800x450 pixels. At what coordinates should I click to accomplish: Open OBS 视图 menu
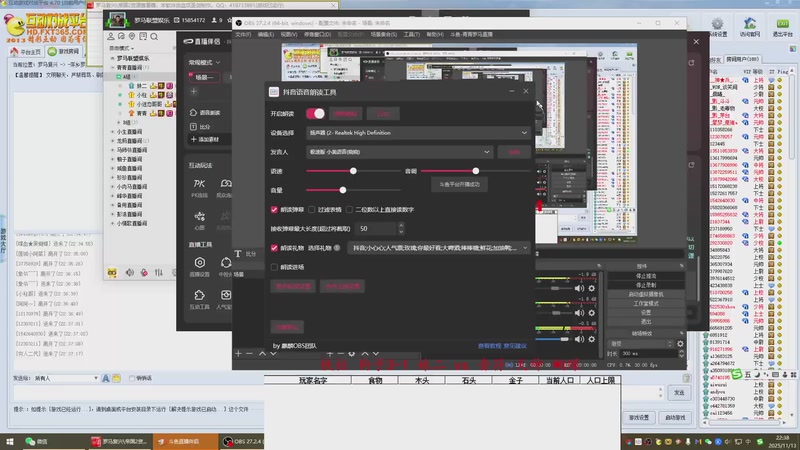pos(289,34)
